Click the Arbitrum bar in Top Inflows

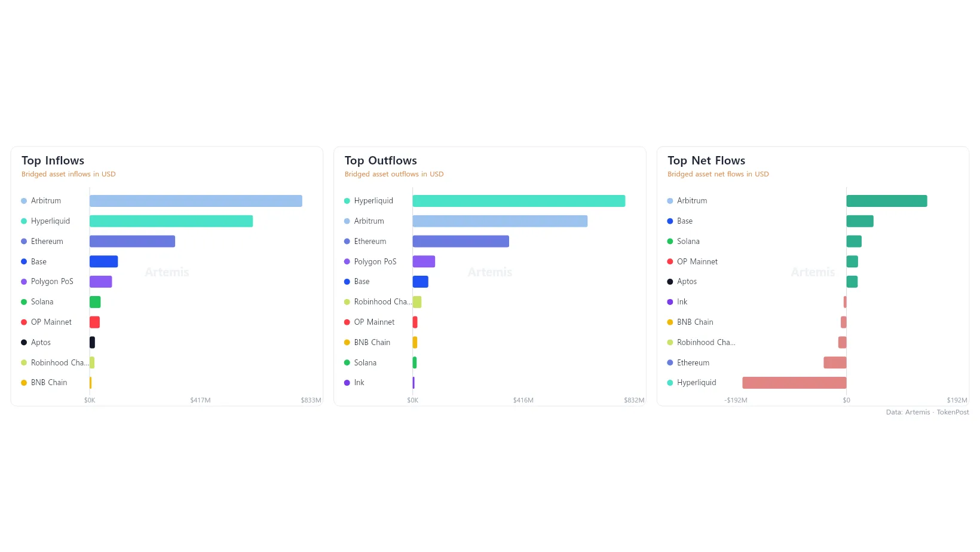click(x=196, y=201)
